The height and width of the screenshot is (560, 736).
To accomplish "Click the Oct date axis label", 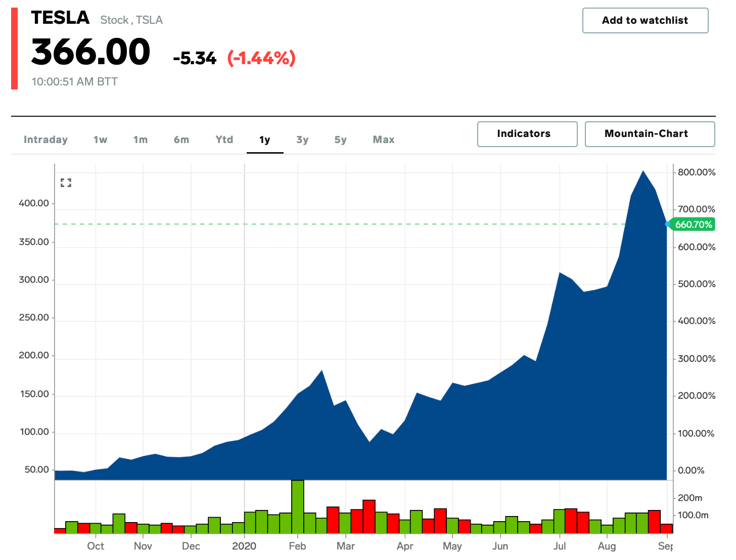I will pos(96,546).
